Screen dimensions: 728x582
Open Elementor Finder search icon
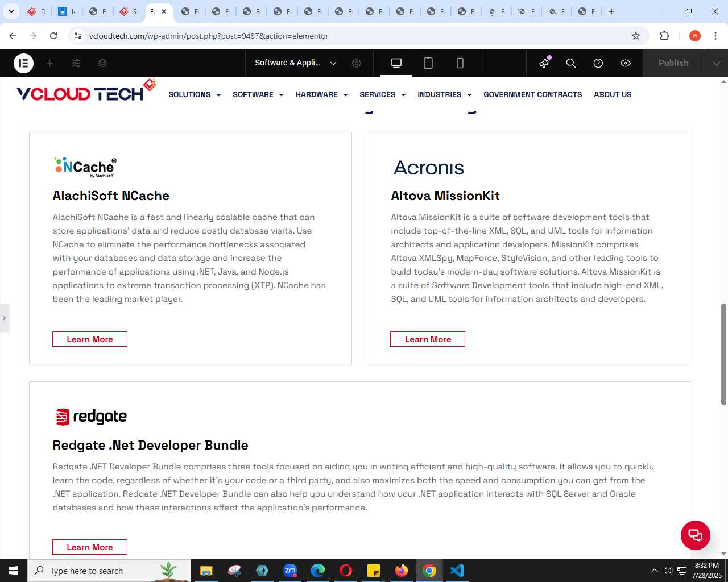pos(571,63)
